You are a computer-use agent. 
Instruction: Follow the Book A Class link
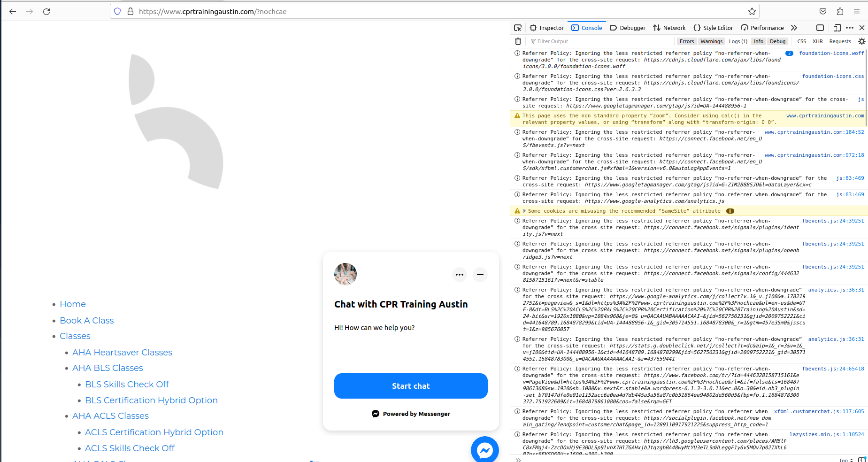[x=87, y=321]
